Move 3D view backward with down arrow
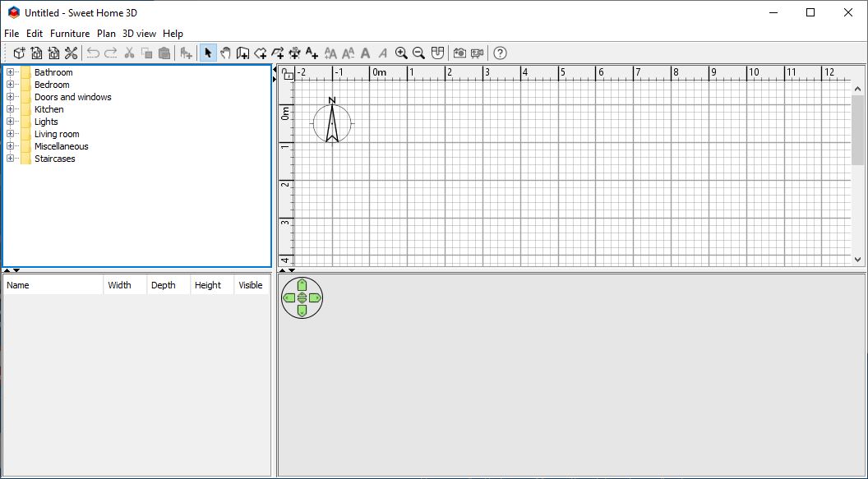 click(x=302, y=311)
